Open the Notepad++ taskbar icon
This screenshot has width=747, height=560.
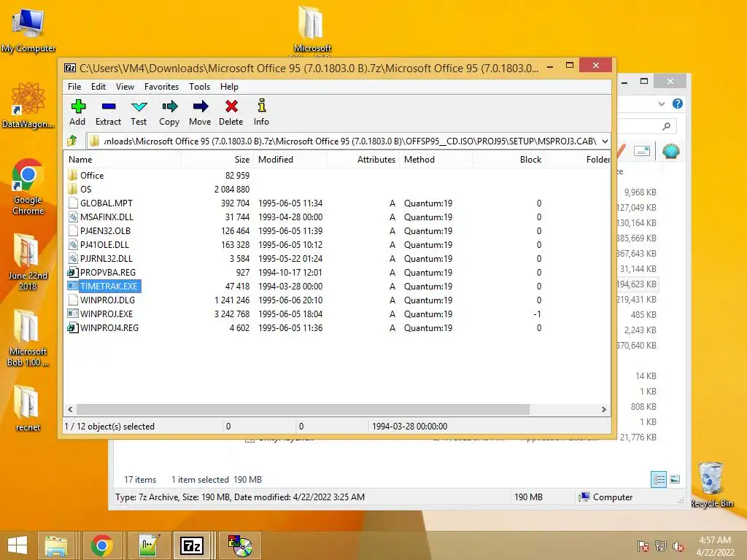tap(149, 545)
